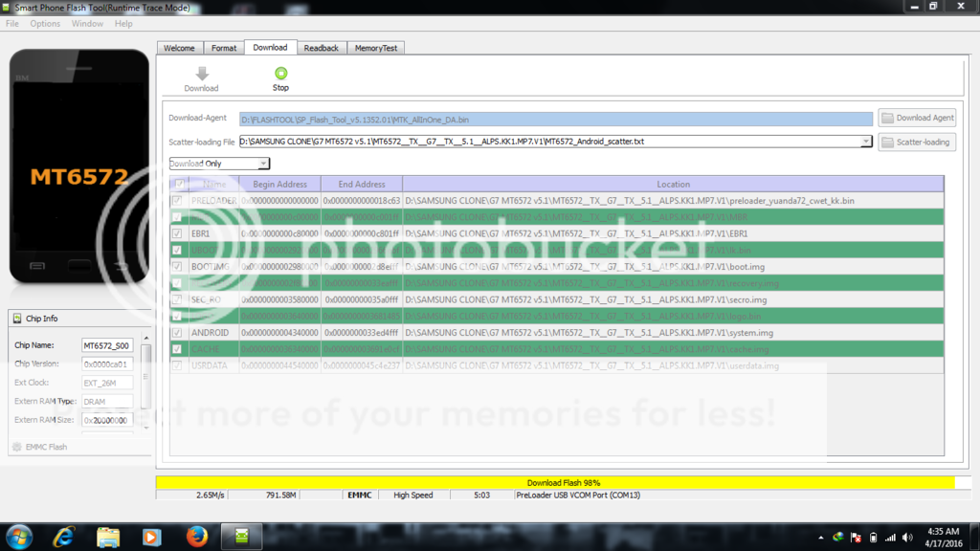Open the Options menu

click(x=45, y=24)
